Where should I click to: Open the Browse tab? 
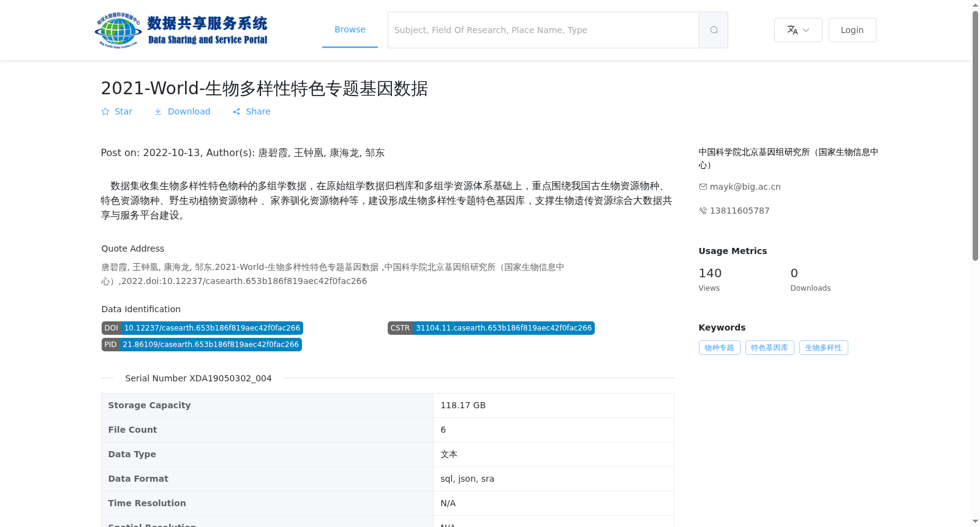coord(350,29)
